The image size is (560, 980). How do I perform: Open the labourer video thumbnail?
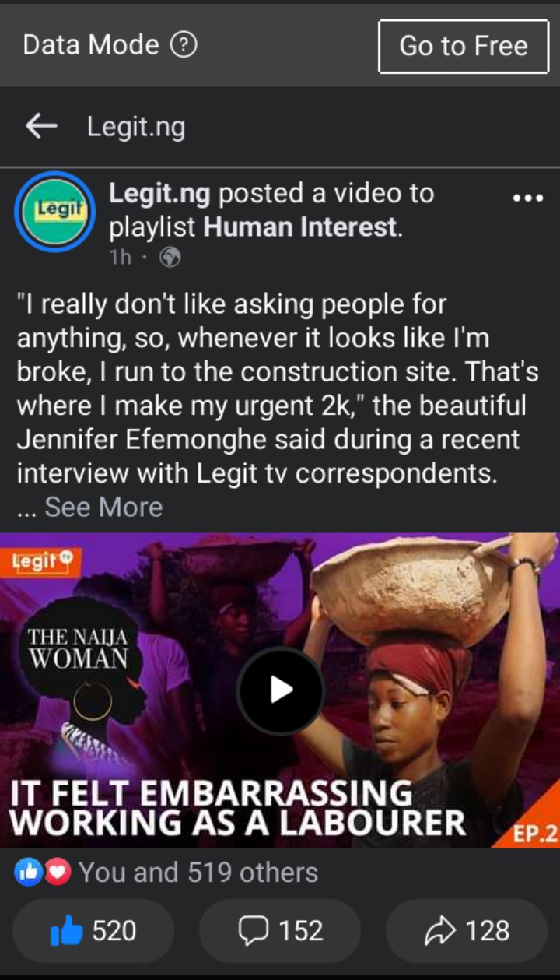tap(280, 690)
